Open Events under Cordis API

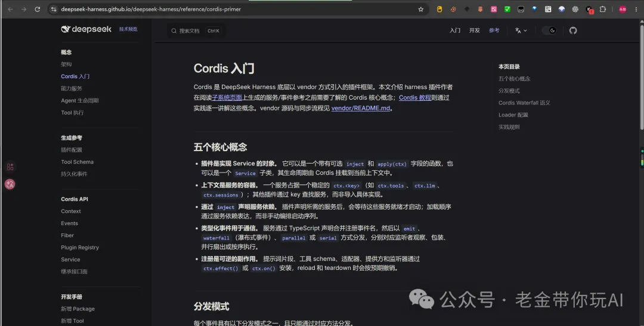pos(69,223)
